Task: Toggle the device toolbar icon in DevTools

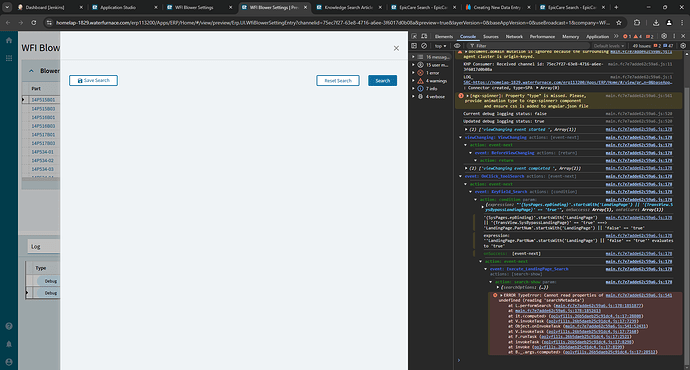Action: [x=424, y=37]
